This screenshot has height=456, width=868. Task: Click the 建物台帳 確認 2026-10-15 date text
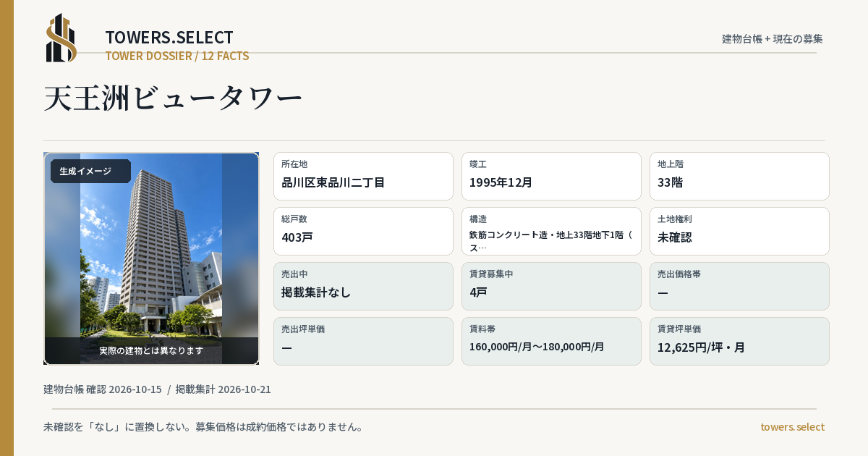103,389
